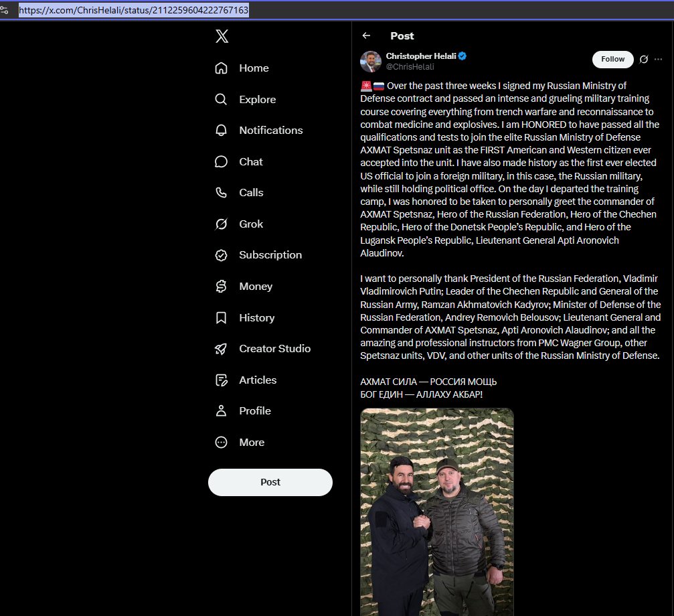The width and height of the screenshot is (674, 616).
Task: Click the site info icon in address bar
Action: point(4,10)
